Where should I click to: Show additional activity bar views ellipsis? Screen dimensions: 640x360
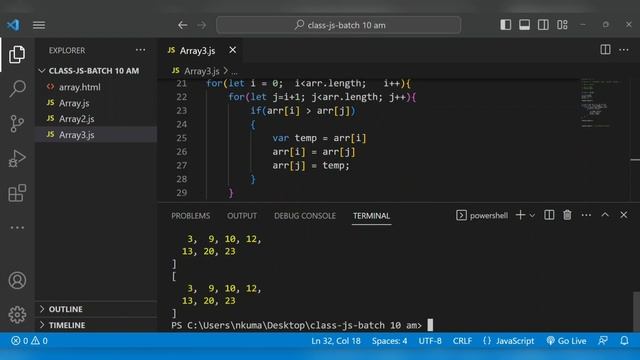tap(17, 228)
